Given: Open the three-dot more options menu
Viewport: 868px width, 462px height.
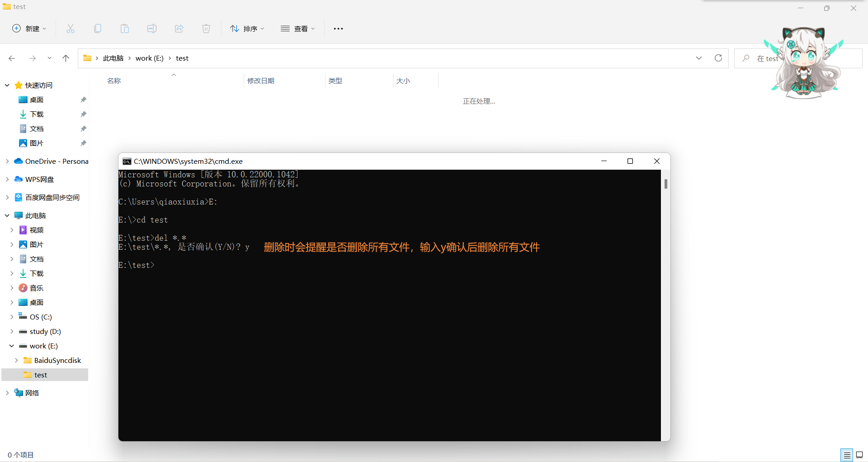Looking at the screenshot, I should (338, 29).
